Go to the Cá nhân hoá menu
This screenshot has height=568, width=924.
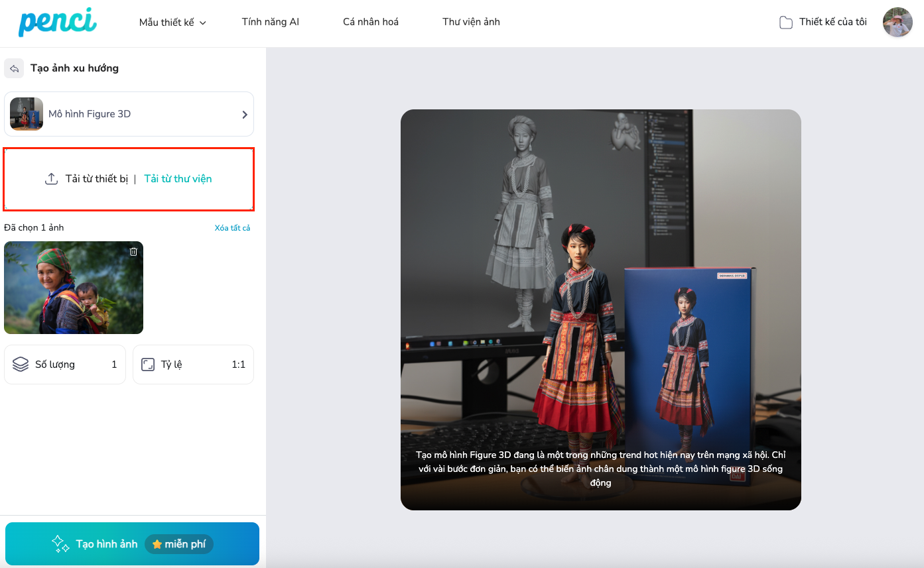(370, 22)
